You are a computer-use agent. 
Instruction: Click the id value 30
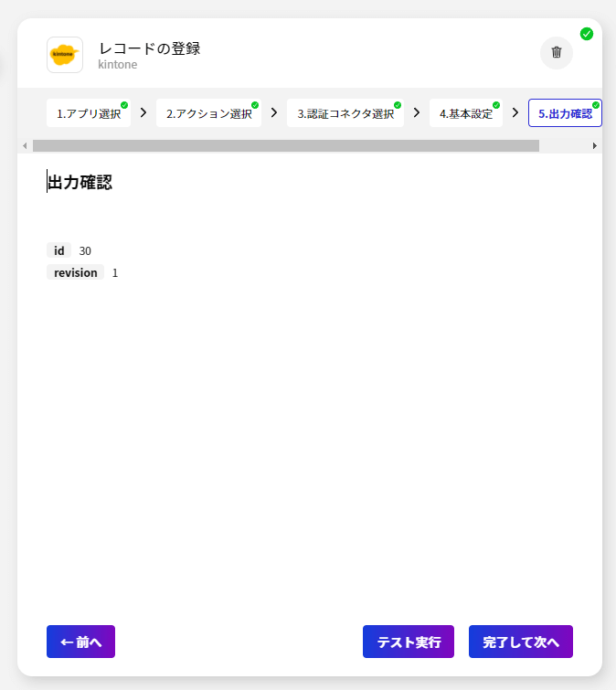(x=85, y=250)
